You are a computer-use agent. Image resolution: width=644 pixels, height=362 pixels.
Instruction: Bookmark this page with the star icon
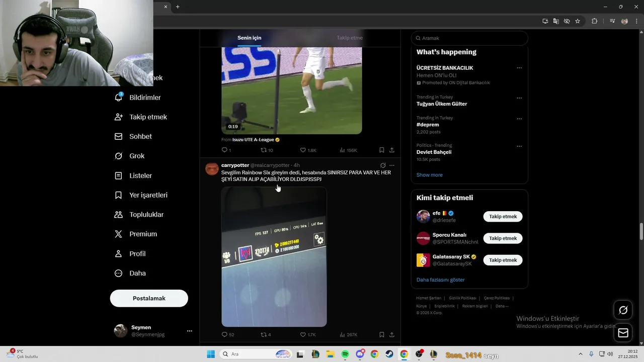[x=578, y=21]
